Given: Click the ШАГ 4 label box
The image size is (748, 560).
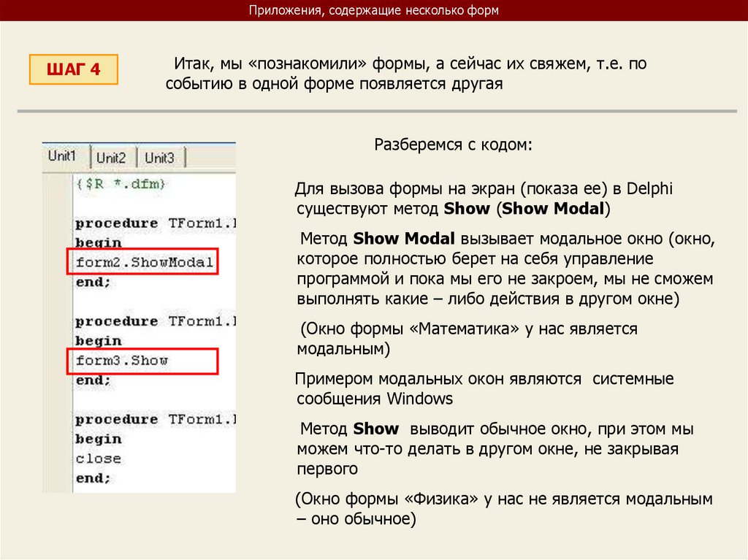Looking at the screenshot, I should tap(74, 69).
